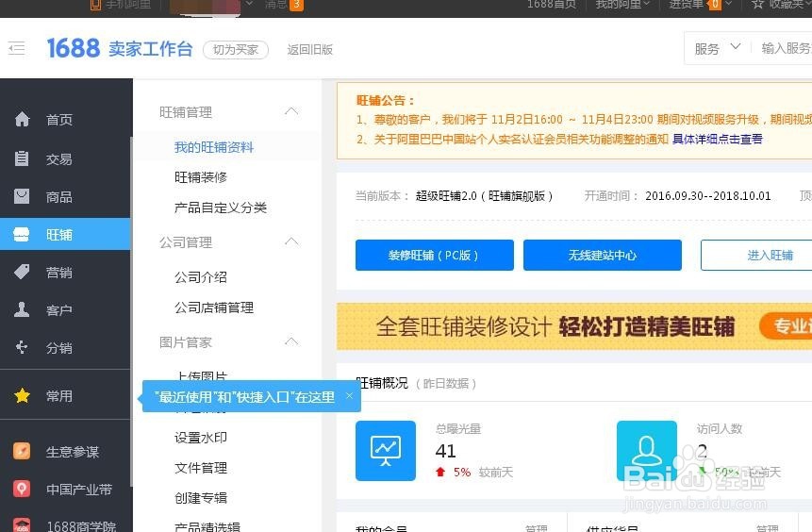Click the 专业 orange button on banner
The width and height of the screenshot is (812, 532).
point(786,325)
